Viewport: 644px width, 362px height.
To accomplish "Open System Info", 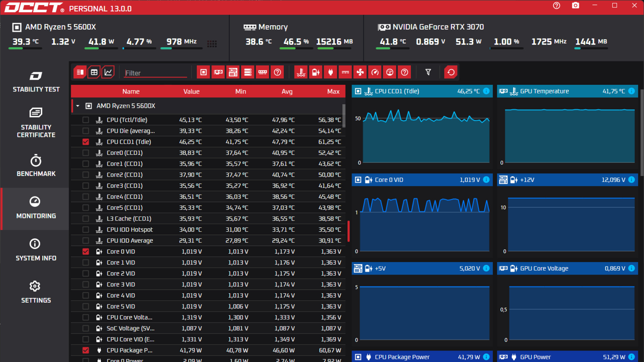I will tap(36, 250).
